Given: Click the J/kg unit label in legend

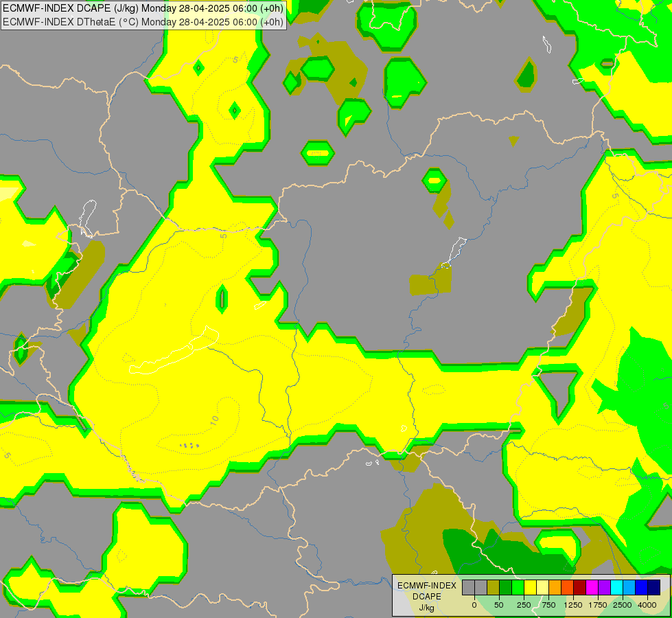Looking at the screenshot, I should [x=427, y=608].
